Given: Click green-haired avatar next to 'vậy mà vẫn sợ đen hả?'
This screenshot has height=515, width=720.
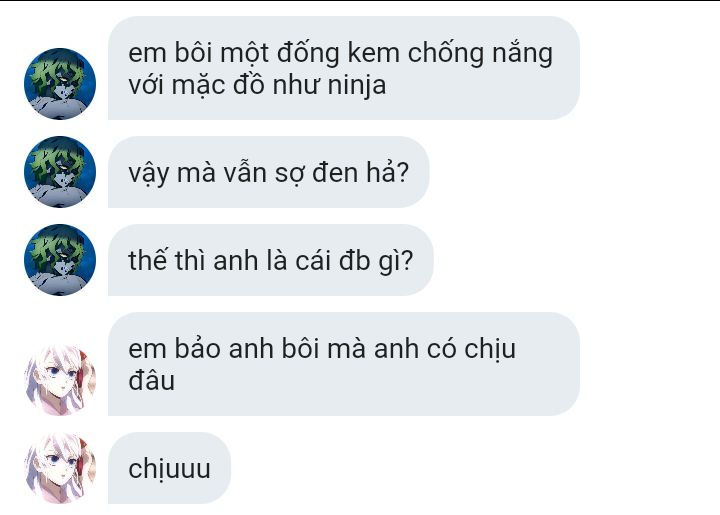Looking at the screenshot, I should coord(60,172).
